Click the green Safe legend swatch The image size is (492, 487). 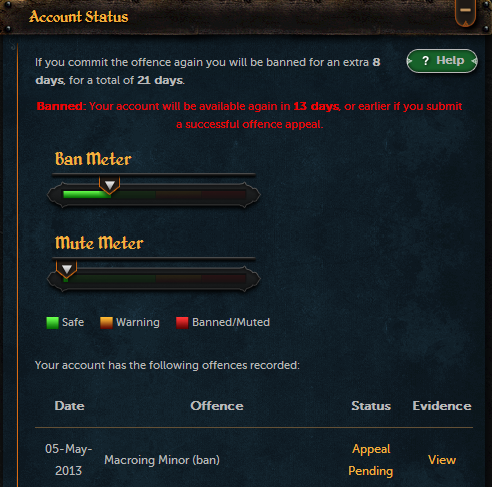click(52, 323)
